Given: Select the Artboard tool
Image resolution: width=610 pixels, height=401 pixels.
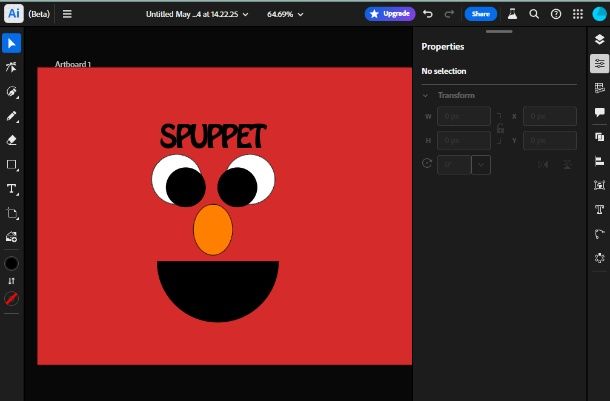Looking at the screenshot, I should pyautogui.click(x=12, y=213).
